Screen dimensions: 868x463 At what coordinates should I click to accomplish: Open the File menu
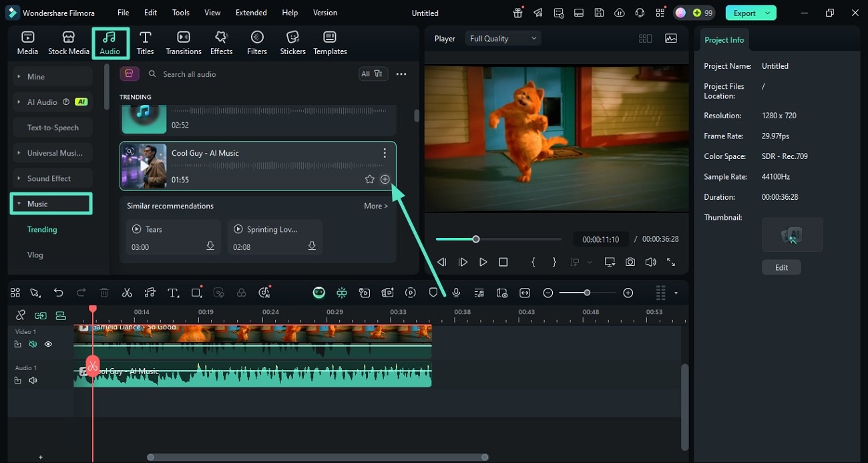click(x=124, y=13)
